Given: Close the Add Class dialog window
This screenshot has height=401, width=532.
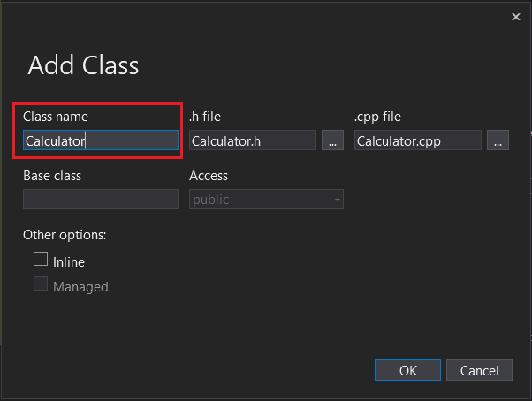Looking at the screenshot, I should [x=515, y=17].
